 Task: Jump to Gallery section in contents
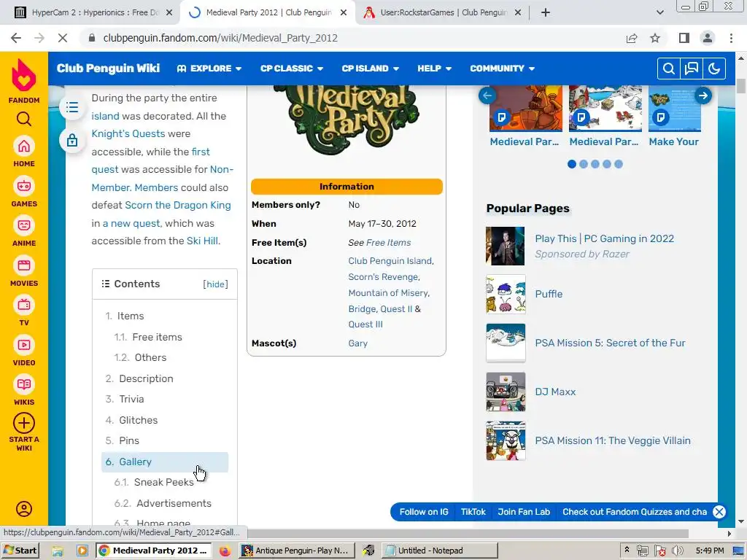pos(165,462)
